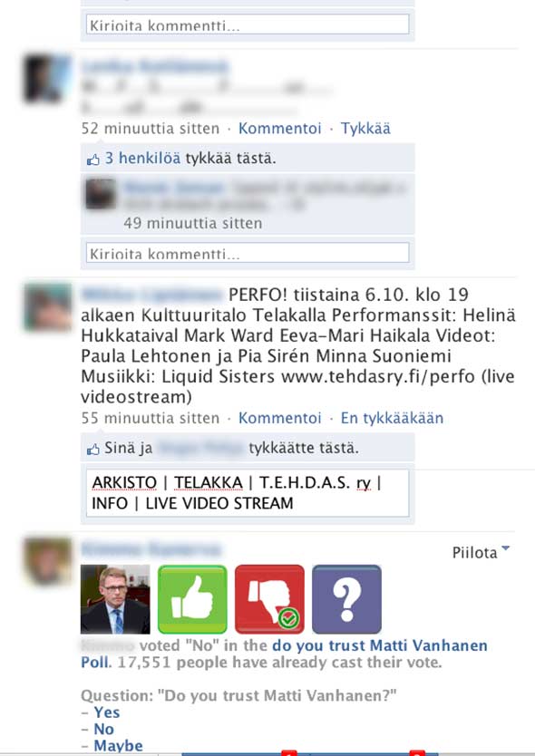Click the green thumbs-up poll icon
The width and height of the screenshot is (535, 756).
click(x=192, y=599)
